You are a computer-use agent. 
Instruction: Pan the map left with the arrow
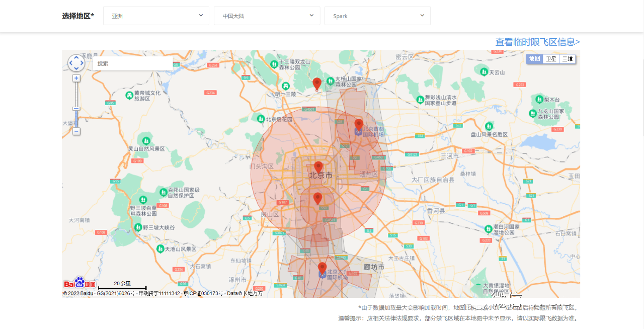71,63
